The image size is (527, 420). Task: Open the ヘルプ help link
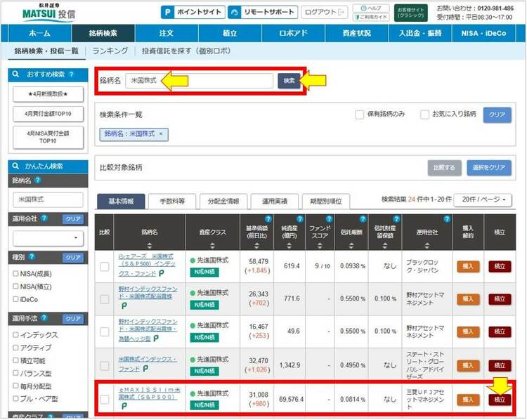pos(371,8)
